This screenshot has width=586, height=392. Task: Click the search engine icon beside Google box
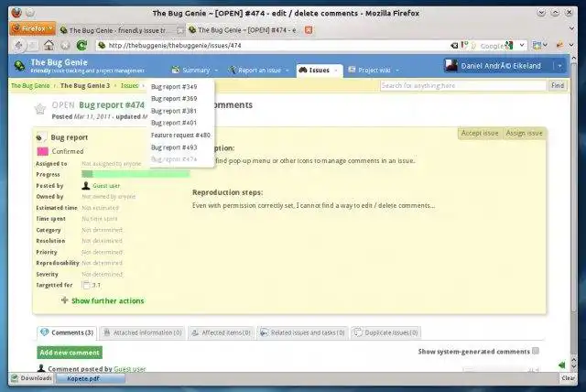(x=509, y=45)
